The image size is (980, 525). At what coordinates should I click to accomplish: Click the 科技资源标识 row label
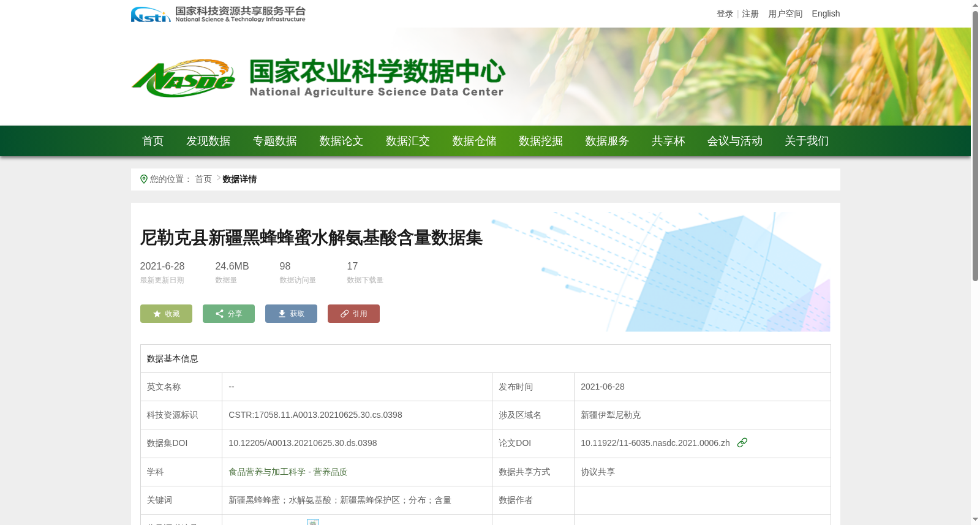tap(173, 415)
